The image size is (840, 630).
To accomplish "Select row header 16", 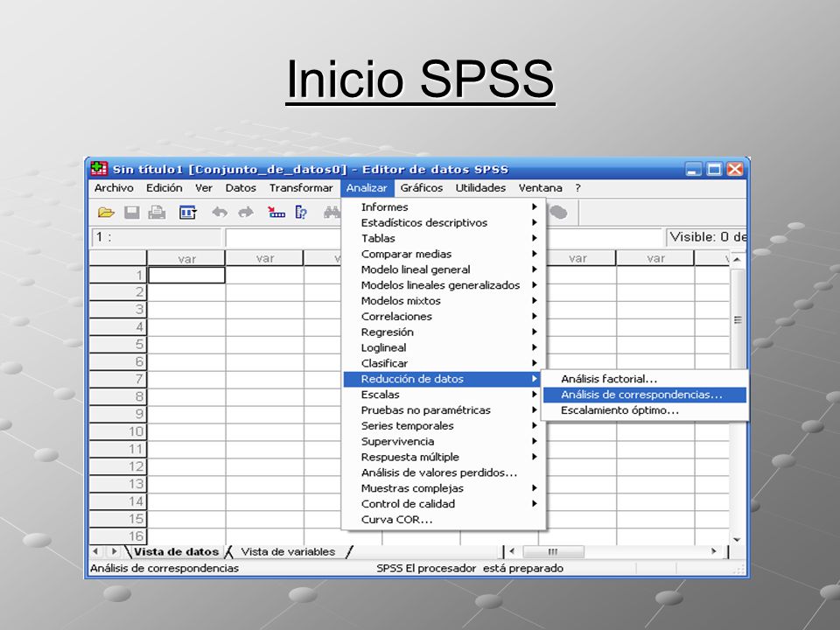I will 118,536.
